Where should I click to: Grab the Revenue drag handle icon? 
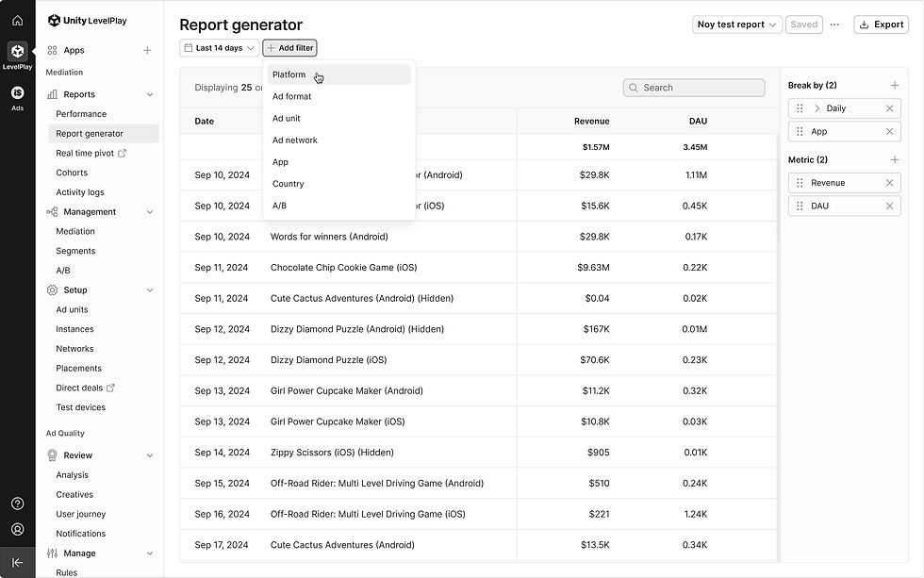point(800,183)
